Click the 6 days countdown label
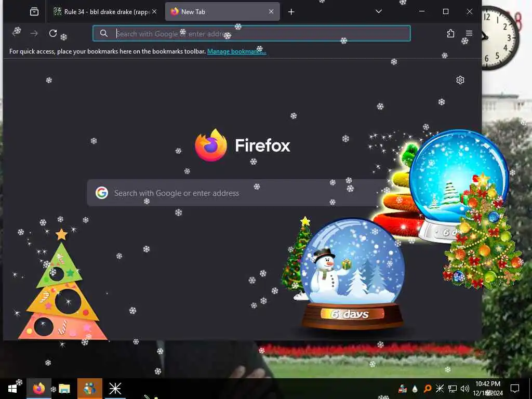Viewport: 532px width, 399px height. point(350,314)
